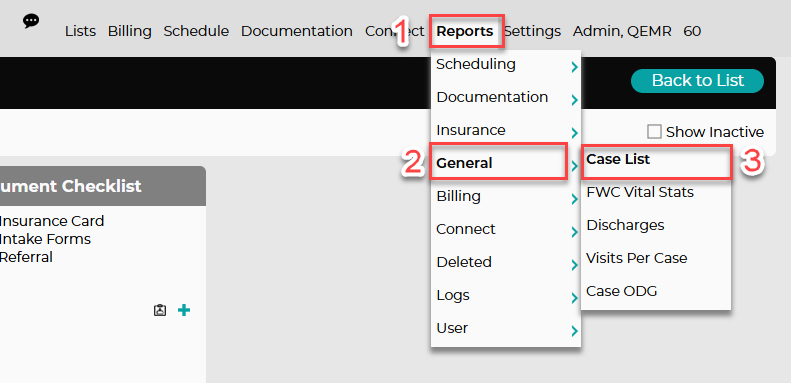Click the ID badge icon beside plus
The image size is (791, 383).
click(x=160, y=310)
